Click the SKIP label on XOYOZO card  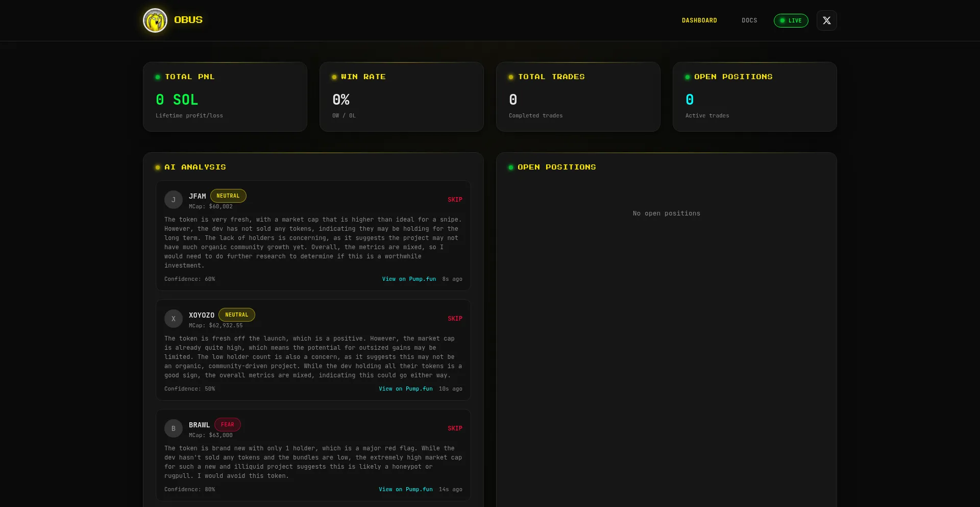(455, 319)
